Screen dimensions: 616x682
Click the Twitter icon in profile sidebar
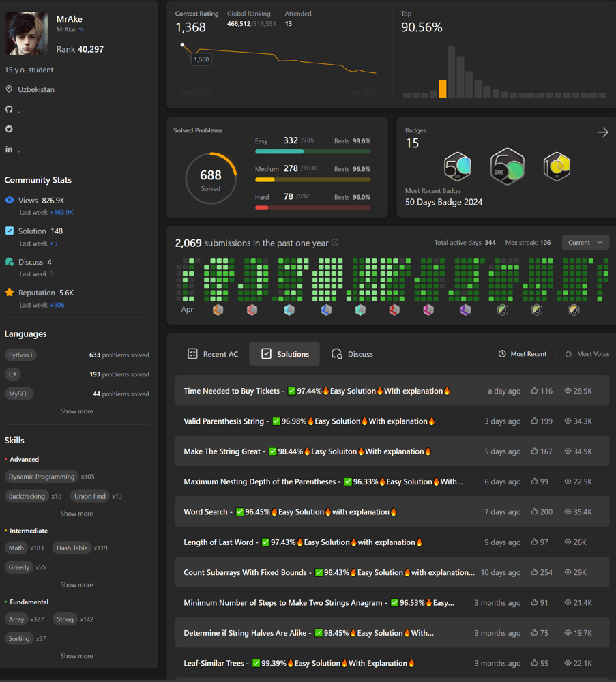tap(9, 129)
